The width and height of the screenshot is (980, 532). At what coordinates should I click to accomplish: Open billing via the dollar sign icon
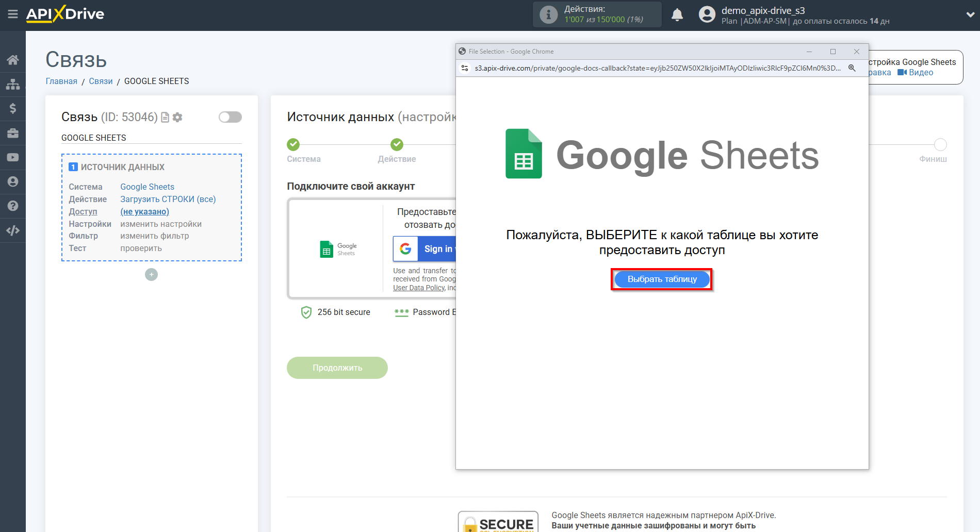tap(13, 108)
